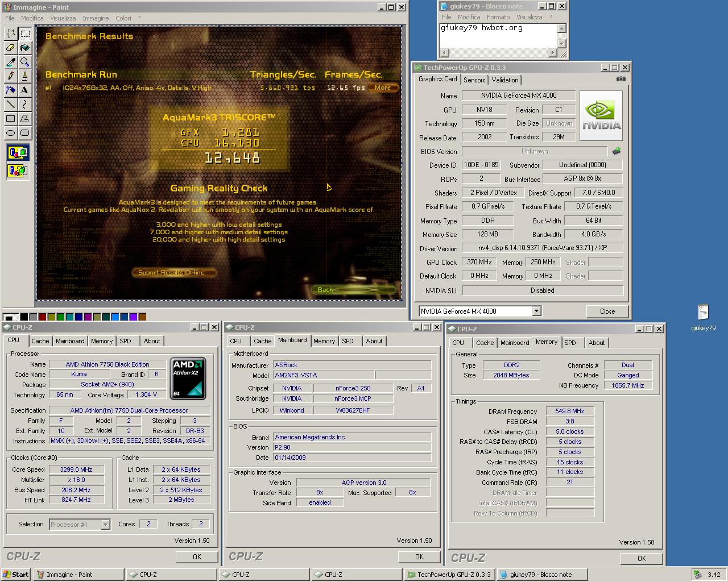Click OK in the Mainboard CPU-Z window
Viewport: 728px width, 582px height.
point(419,557)
